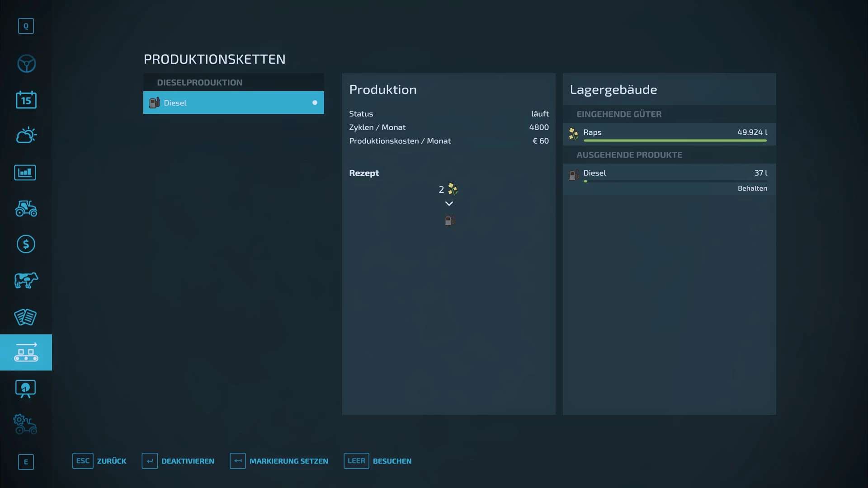
Task: Open the finances dollar page
Action: [x=26, y=244]
